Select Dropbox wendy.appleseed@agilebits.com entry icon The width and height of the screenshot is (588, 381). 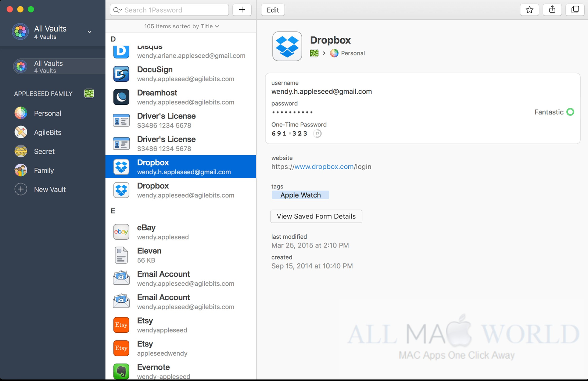click(x=121, y=190)
